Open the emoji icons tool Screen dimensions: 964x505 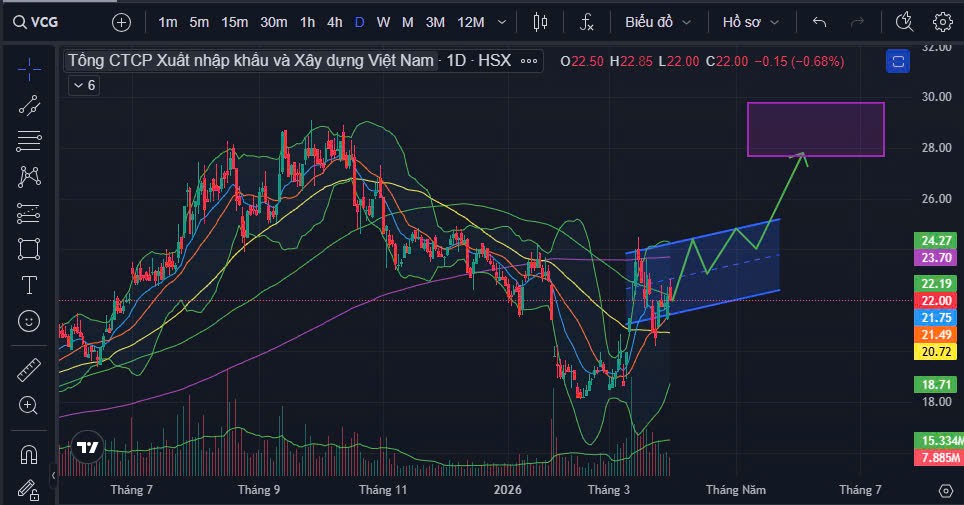point(29,321)
